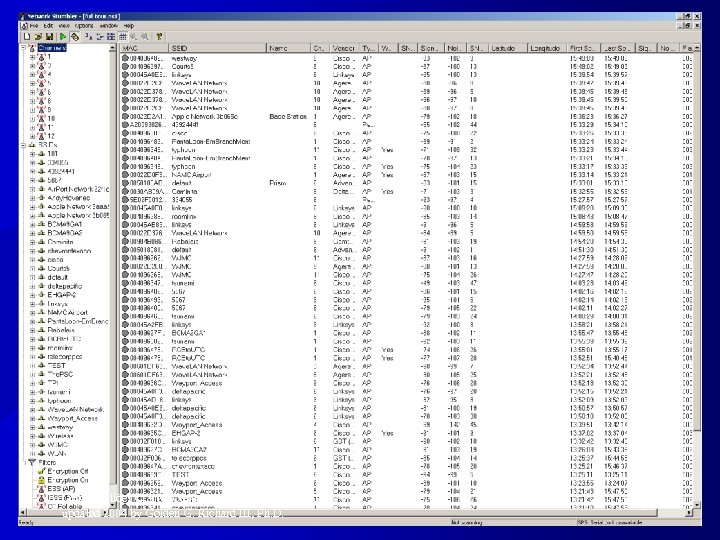The height and width of the screenshot is (540, 720).
Task: Click the tree panel vertical scrollbar
Action: 112,278
